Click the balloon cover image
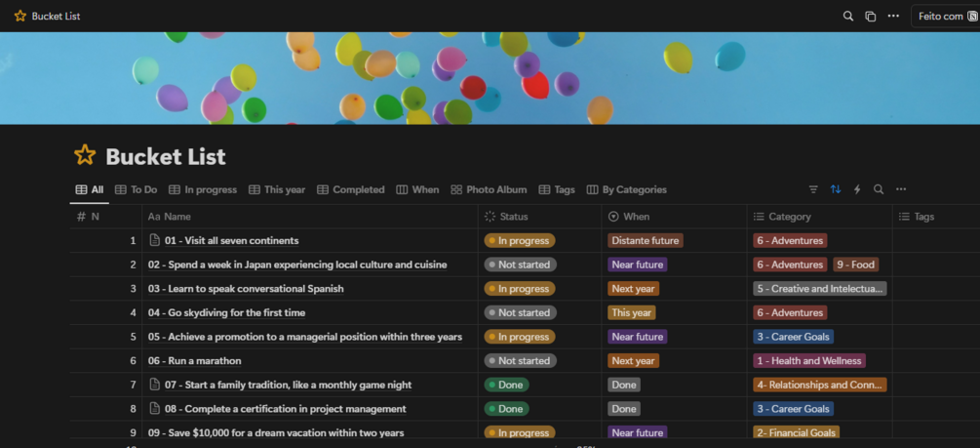The height and width of the screenshot is (448, 980). point(490,78)
